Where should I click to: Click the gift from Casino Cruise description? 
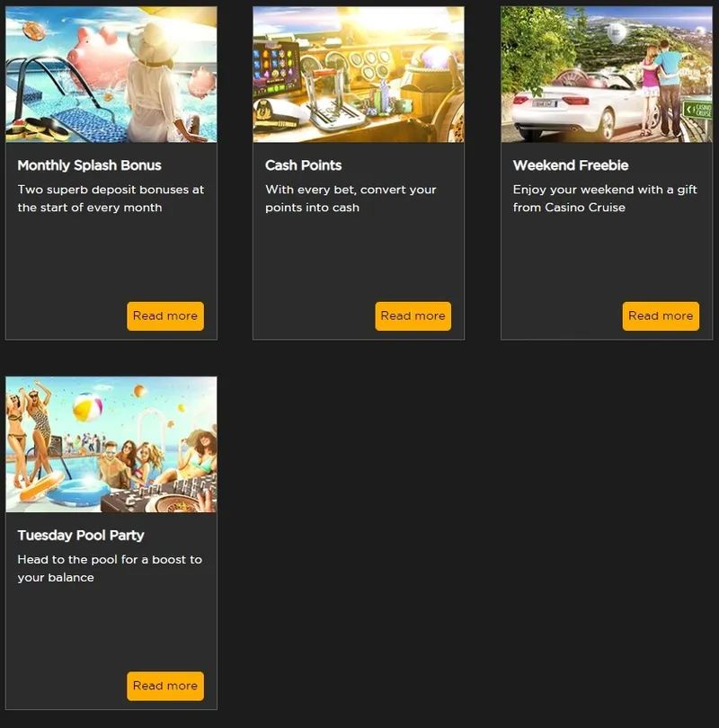(605, 199)
